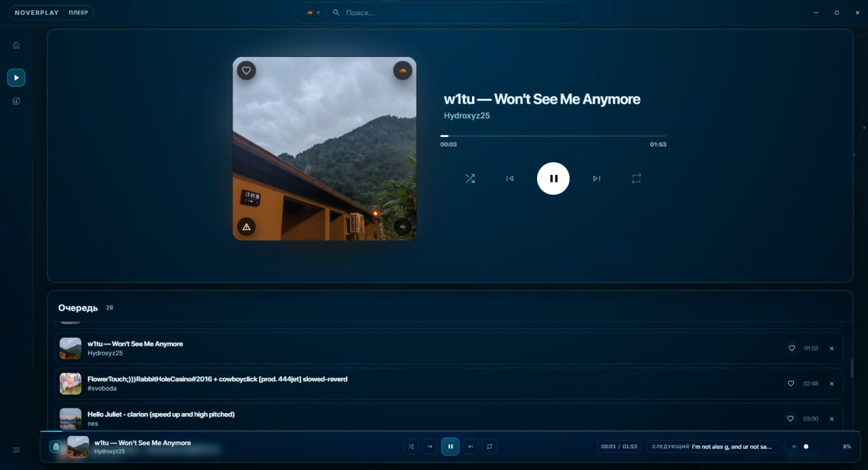The image size is (868, 470).
Task: Toggle the heart on the album artwork
Action: point(245,70)
